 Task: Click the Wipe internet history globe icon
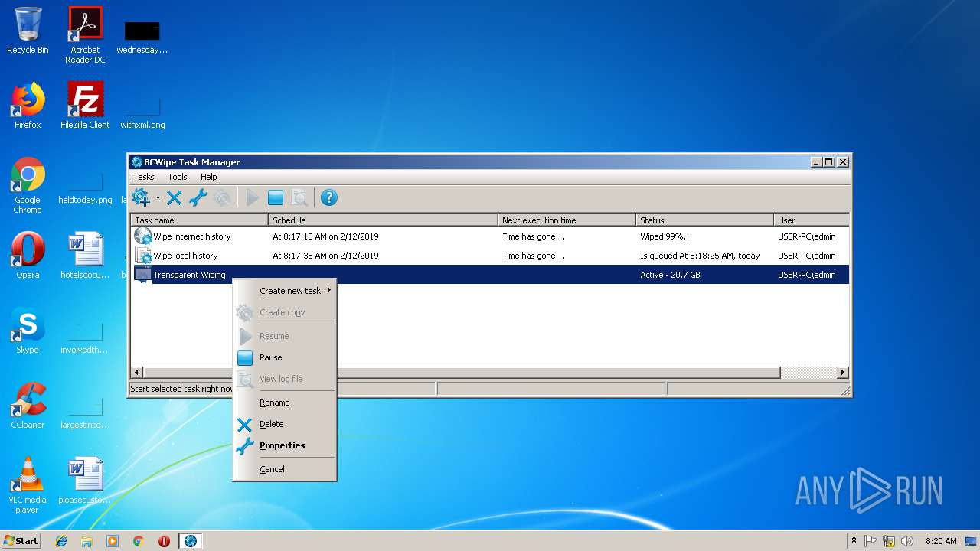tap(142, 236)
